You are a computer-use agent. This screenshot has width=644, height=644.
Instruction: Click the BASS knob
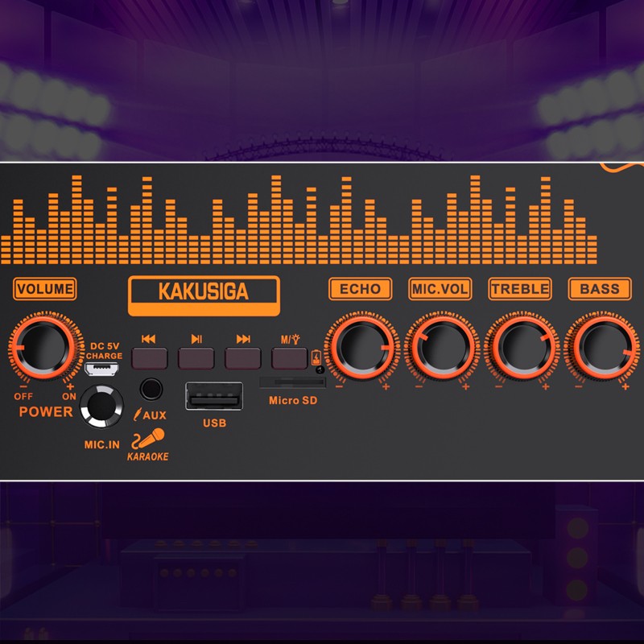tap(600, 347)
